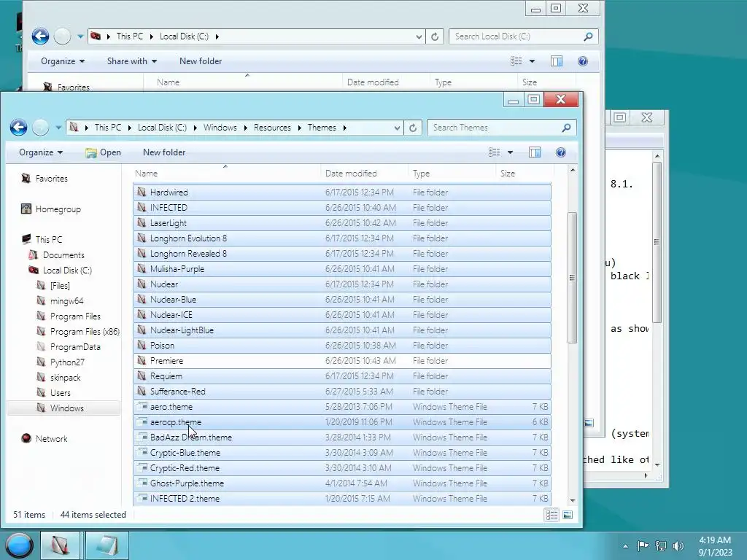Select the INFECTED folder row
Screen dimensions: 747x560
(x=342, y=208)
